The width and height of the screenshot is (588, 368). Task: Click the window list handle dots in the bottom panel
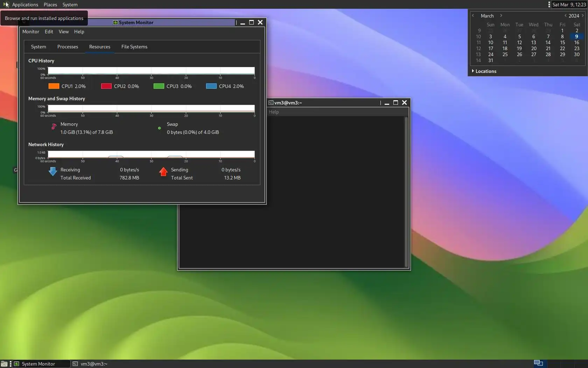click(10, 364)
